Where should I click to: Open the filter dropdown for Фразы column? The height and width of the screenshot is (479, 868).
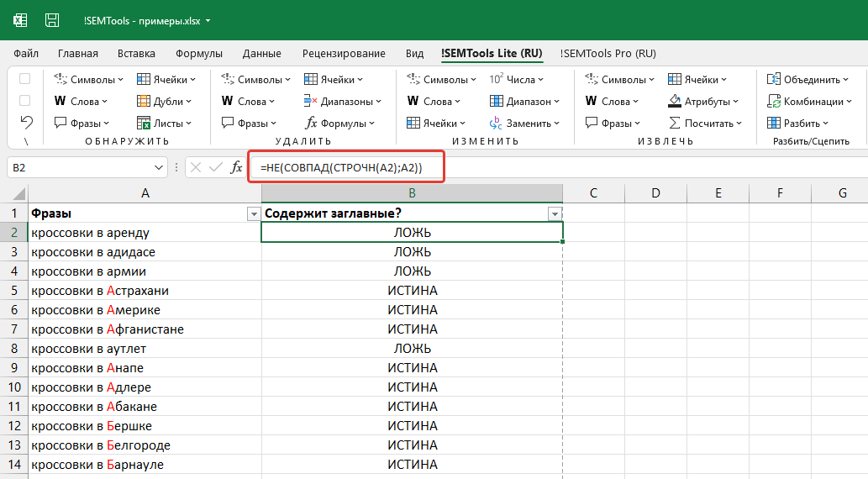(254, 213)
